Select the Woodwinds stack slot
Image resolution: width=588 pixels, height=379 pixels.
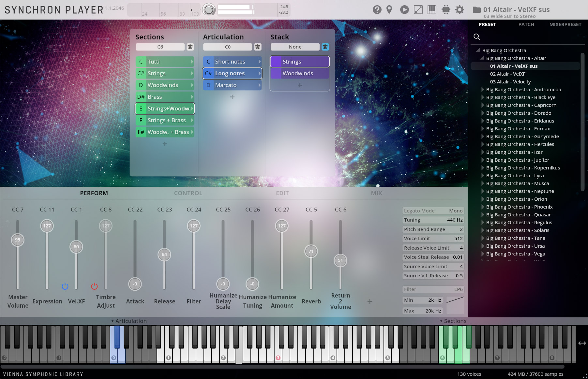300,73
